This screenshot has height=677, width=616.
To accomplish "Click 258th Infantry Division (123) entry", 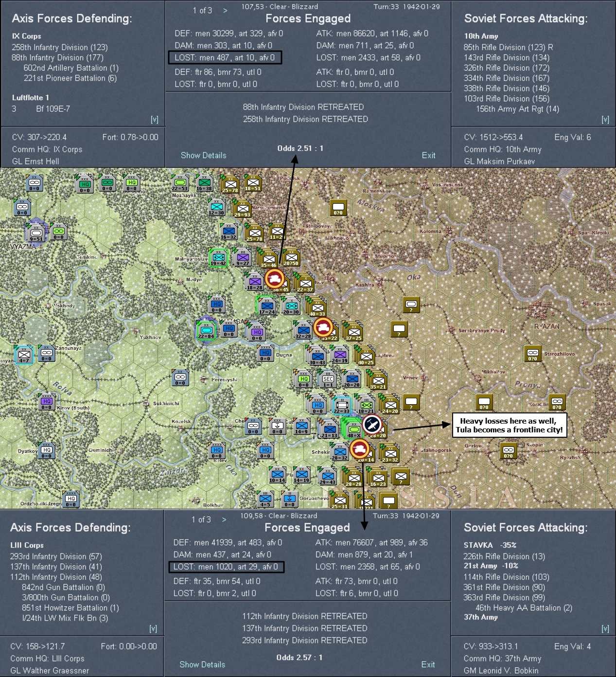I will click(60, 47).
